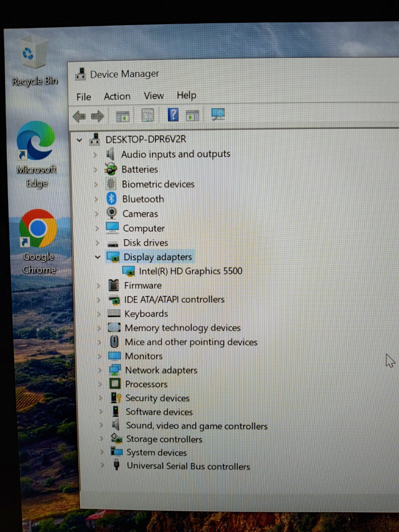This screenshot has width=399, height=532.
Task: Expand the Batteries category arrow
Action: [95, 170]
